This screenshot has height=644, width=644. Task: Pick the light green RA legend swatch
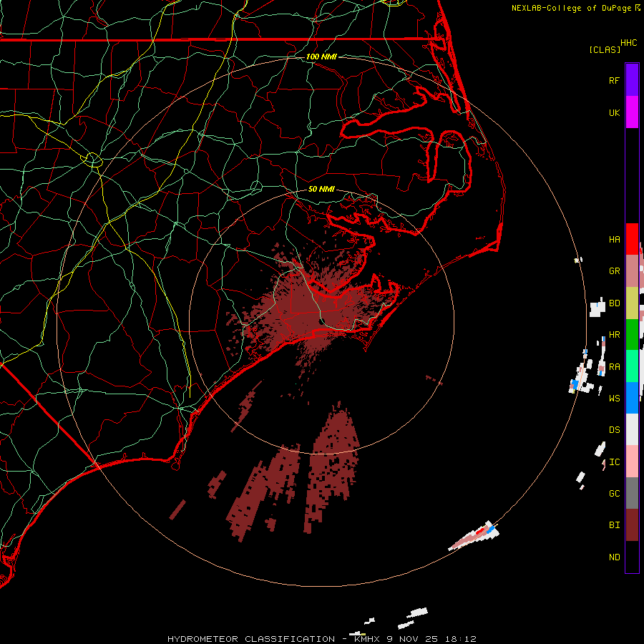click(632, 366)
